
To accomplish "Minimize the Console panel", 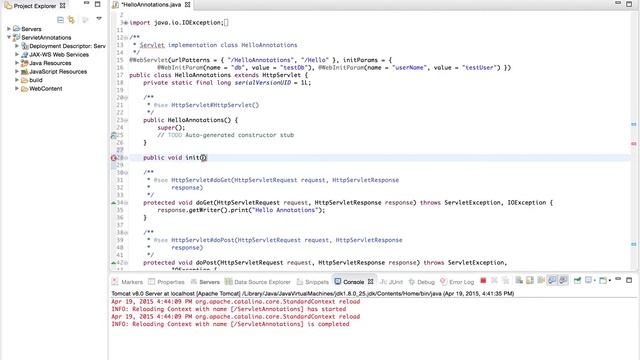I will tap(618, 280).
